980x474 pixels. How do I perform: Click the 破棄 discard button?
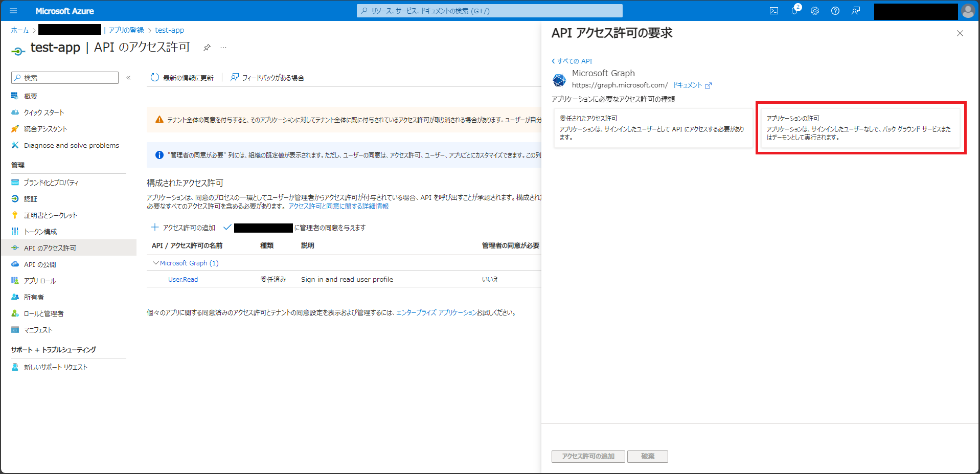pyautogui.click(x=648, y=456)
